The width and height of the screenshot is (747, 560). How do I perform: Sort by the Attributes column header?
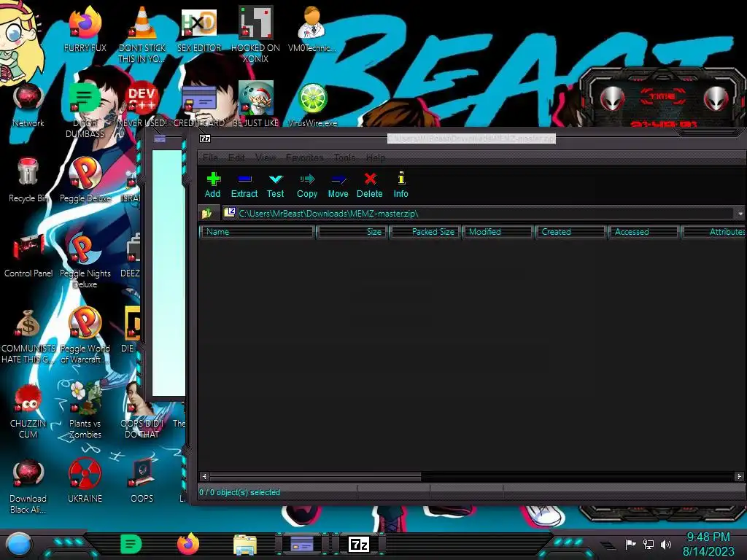coord(713,232)
